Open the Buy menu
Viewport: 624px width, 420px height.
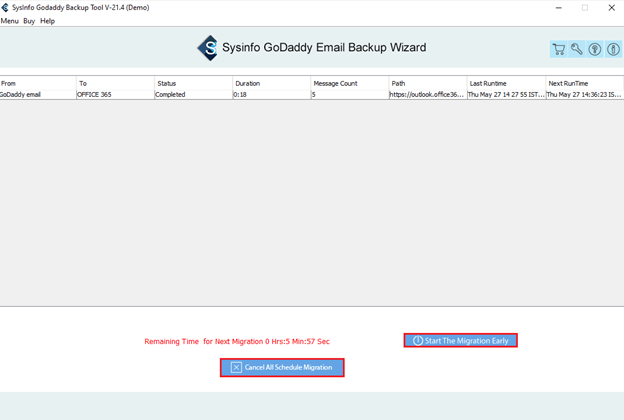pyautogui.click(x=29, y=21)
